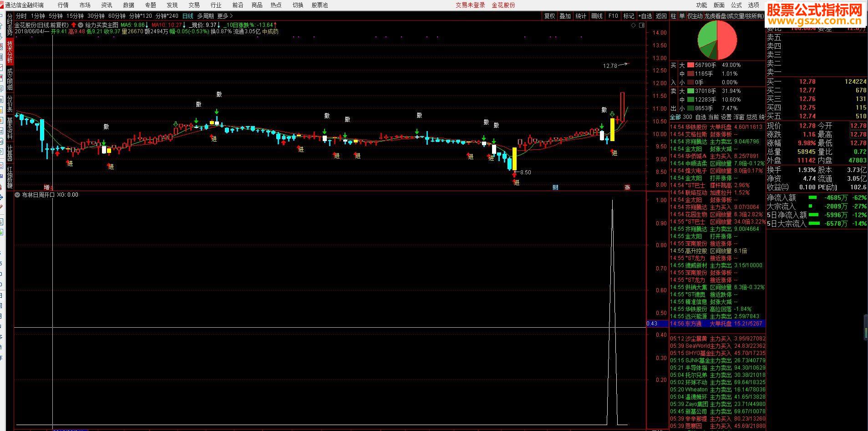
Task: Click 华铁股份 大单托盘 alert row
Action: click(717, 127)
